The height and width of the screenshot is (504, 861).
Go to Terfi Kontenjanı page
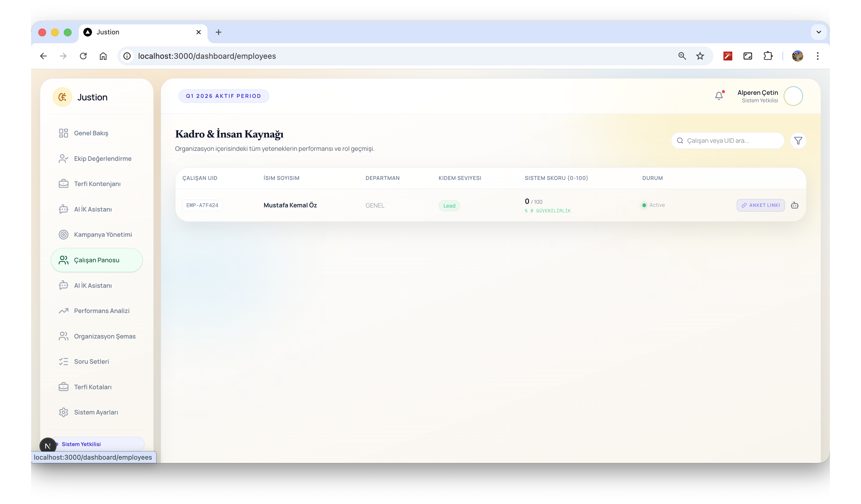pyautogui.click(x=97, y=184)
